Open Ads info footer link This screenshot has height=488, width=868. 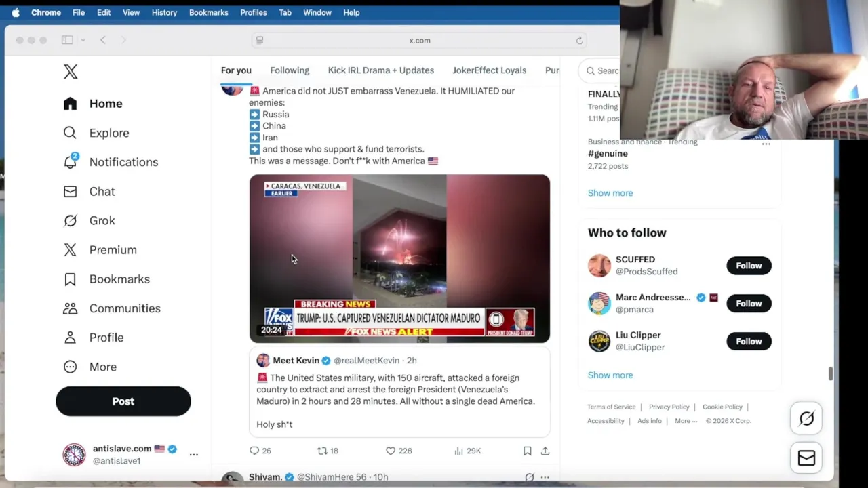649,421
